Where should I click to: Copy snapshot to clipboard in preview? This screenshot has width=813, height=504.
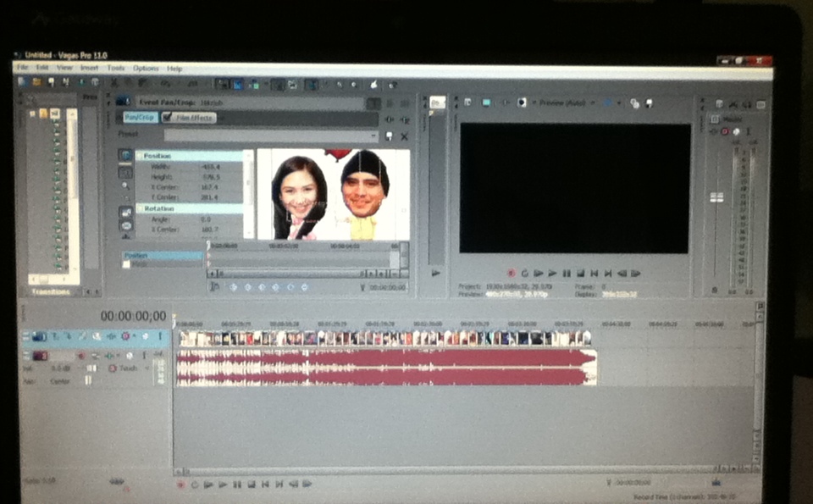[x=634, y=103]
